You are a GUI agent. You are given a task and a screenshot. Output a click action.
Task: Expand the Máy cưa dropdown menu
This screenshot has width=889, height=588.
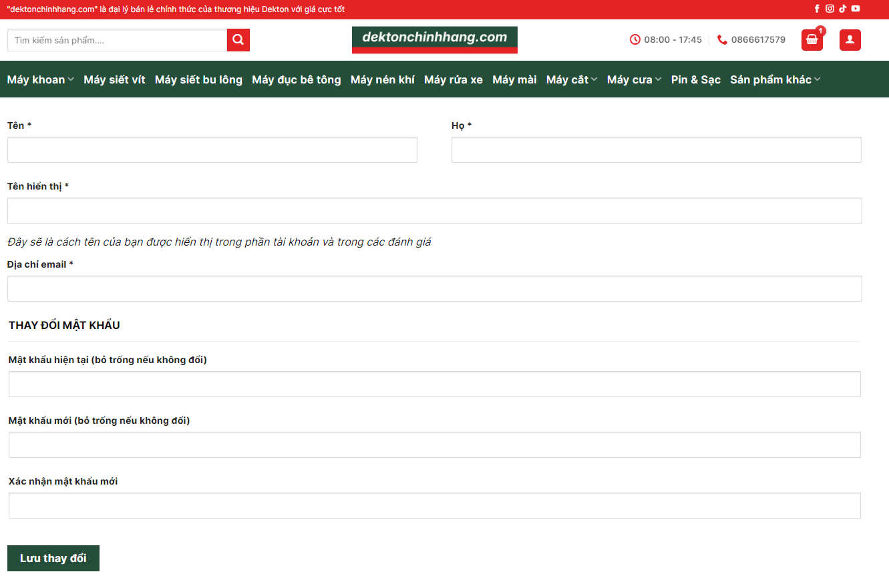(634, 80)
